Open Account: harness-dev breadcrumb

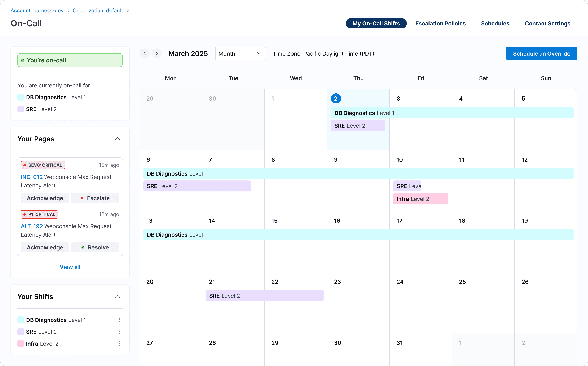pyautogui.click(x=37, y=10)
